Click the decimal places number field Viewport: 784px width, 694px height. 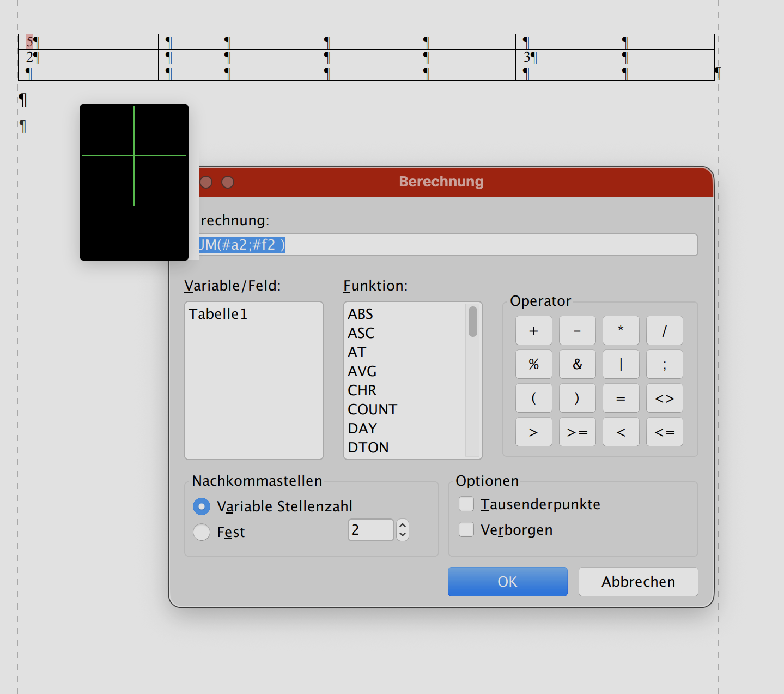click(371, 530)
